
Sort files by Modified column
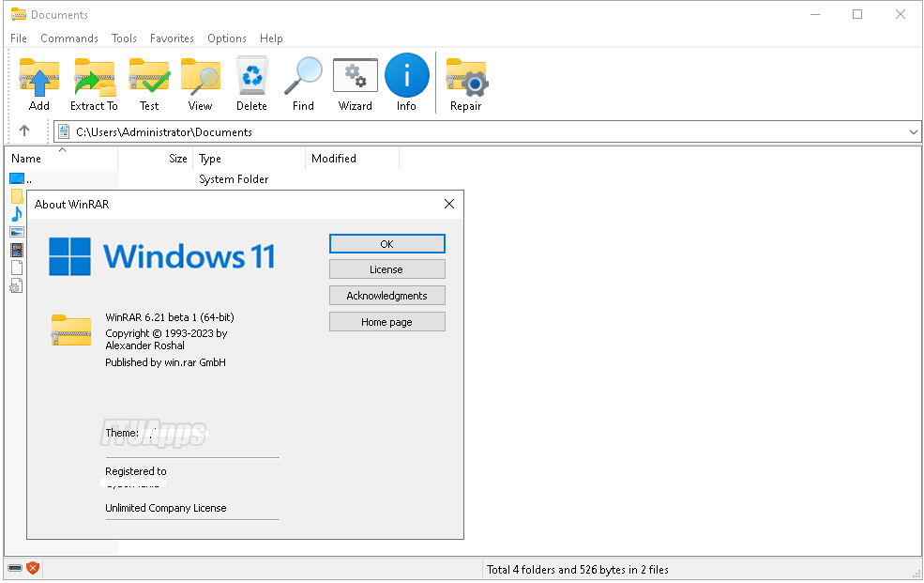[353, 159]
